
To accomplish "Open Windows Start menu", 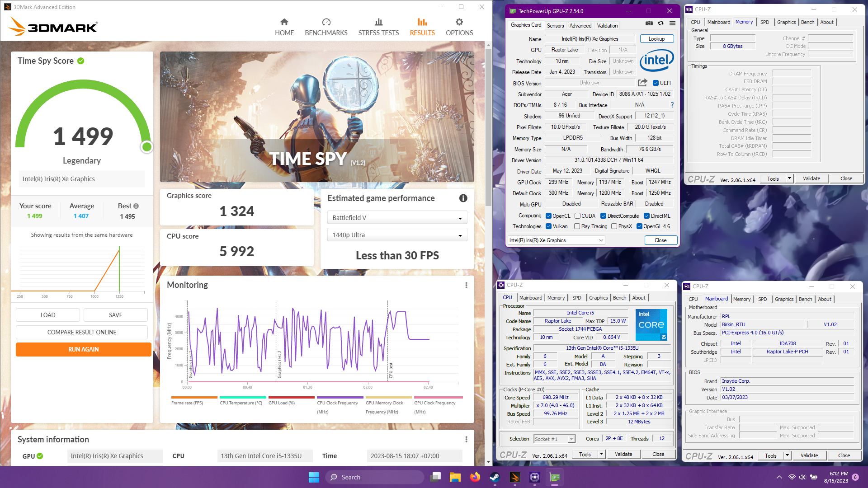I will tap(314, 477).
